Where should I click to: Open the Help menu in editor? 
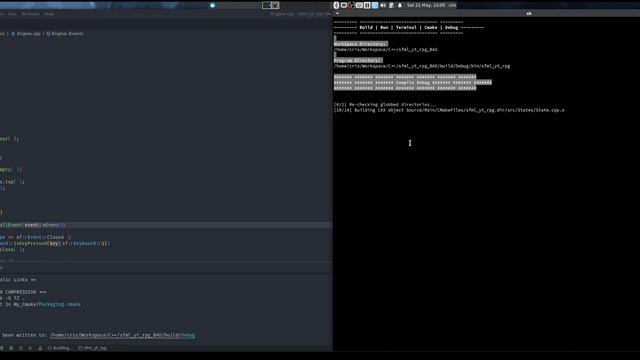pos(49,14)
